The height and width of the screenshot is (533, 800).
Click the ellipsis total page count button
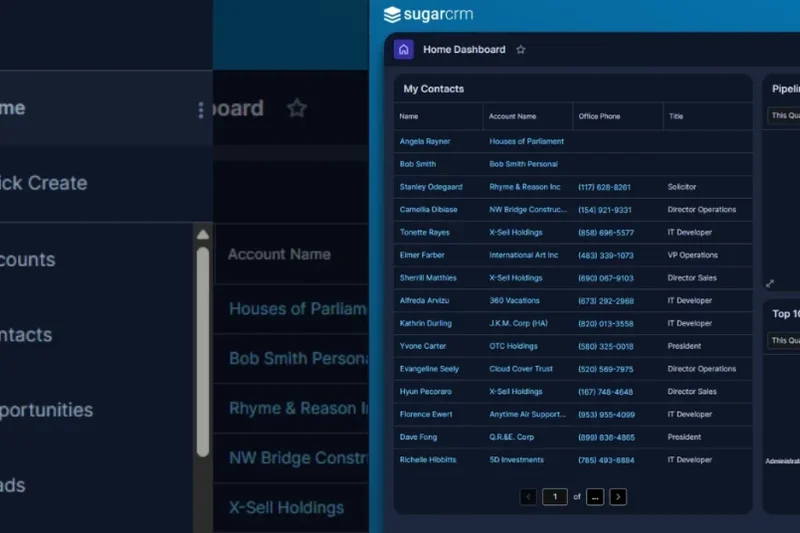[595, 496]
